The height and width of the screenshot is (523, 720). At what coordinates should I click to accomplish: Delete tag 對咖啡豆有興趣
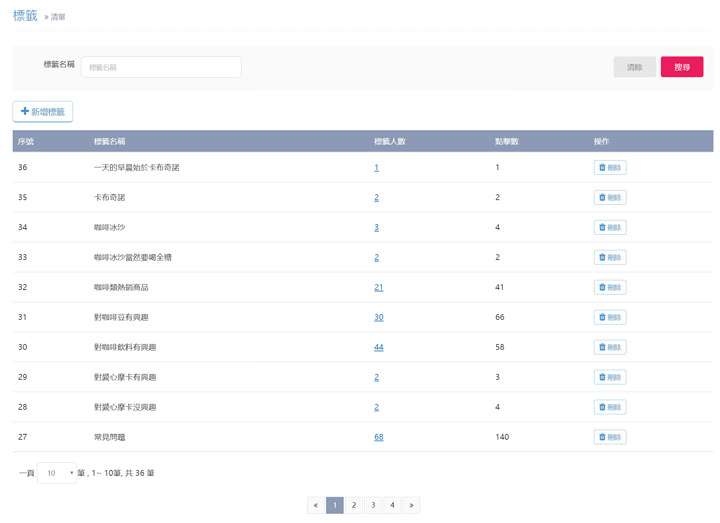tap(610, 317)
